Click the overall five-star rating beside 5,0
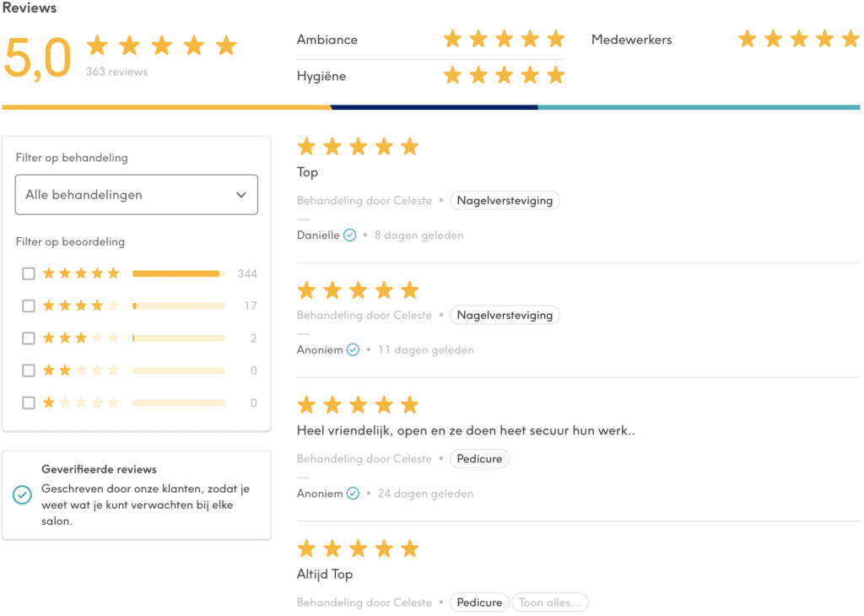 pyautogui.click(x=162, y=46)
